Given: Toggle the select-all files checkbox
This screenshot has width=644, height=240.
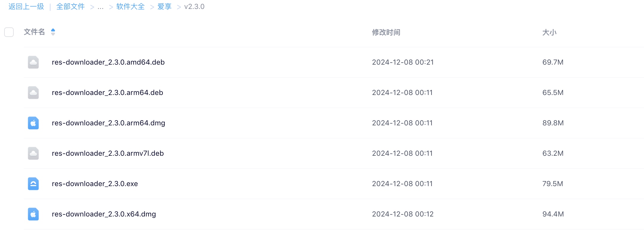Looking at the screenshot, I should click(9, 32).
